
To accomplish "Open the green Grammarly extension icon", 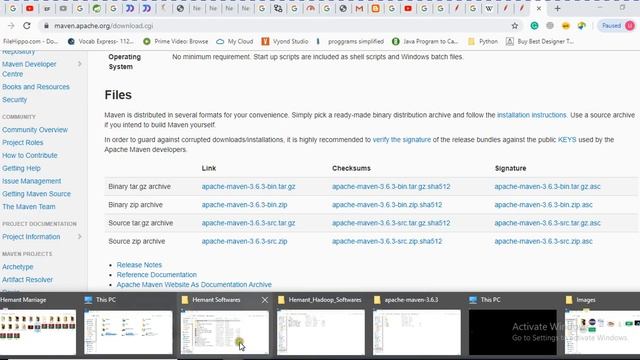I will click(534, 26).
